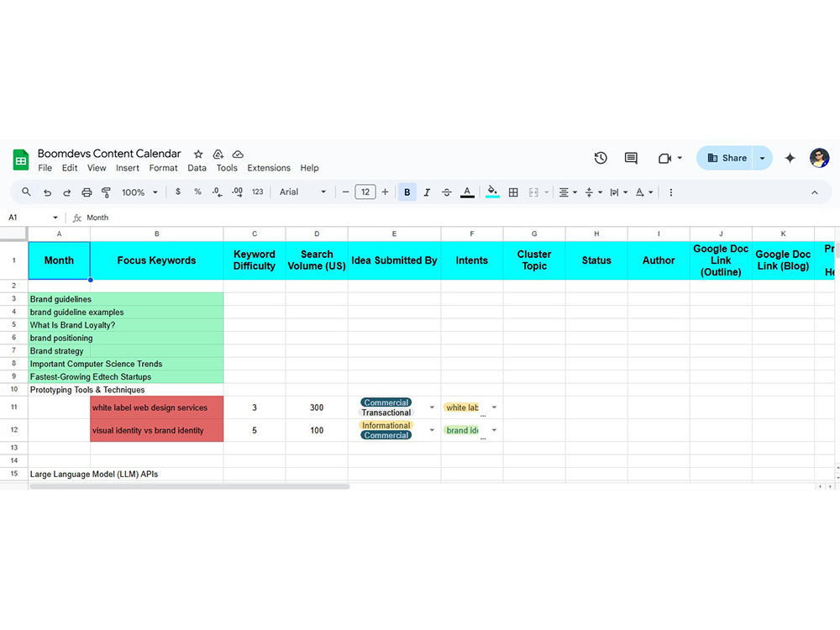Click the font size 12 field
Image resolution: width=840 pixels, height=630 pixels.
point(365,192)
